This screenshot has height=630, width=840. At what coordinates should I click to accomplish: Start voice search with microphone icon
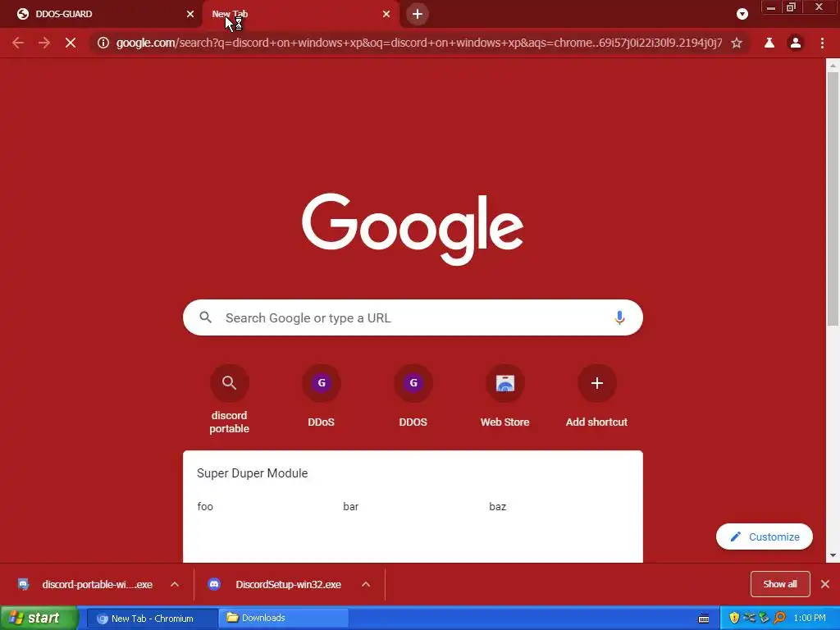coord(619,317)
